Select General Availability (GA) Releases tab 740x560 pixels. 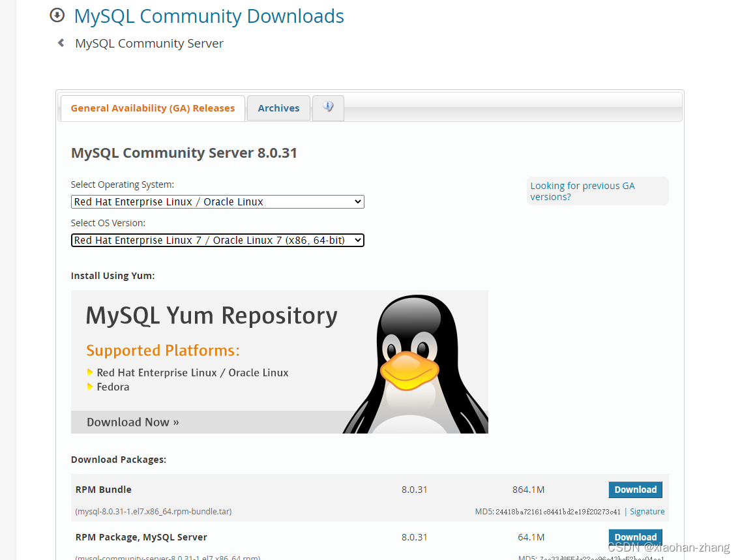[153, 108]
